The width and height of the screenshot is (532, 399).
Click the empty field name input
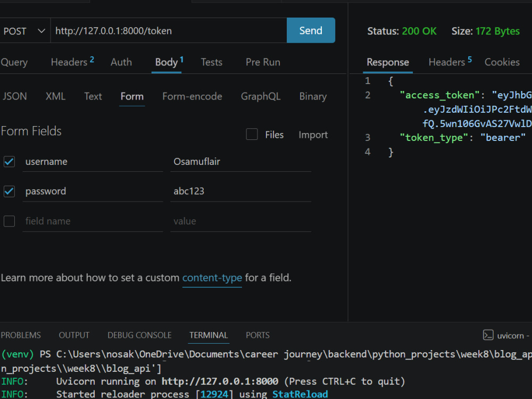point(93,221)
